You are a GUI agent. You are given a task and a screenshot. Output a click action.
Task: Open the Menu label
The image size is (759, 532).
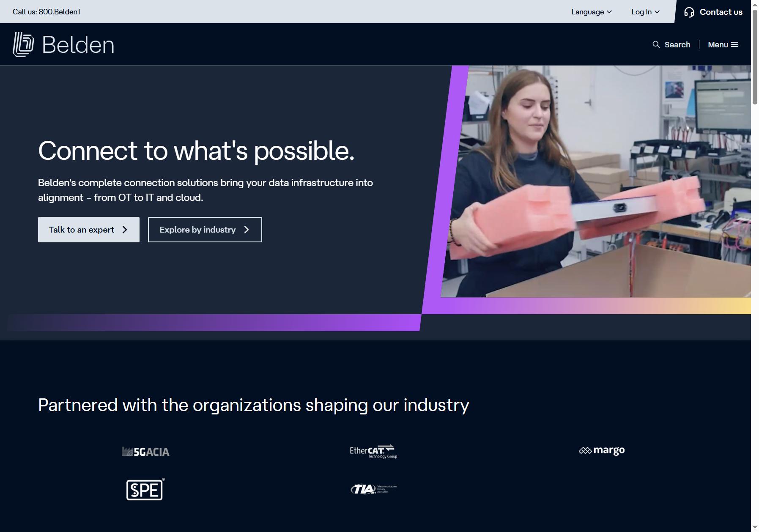718,44
